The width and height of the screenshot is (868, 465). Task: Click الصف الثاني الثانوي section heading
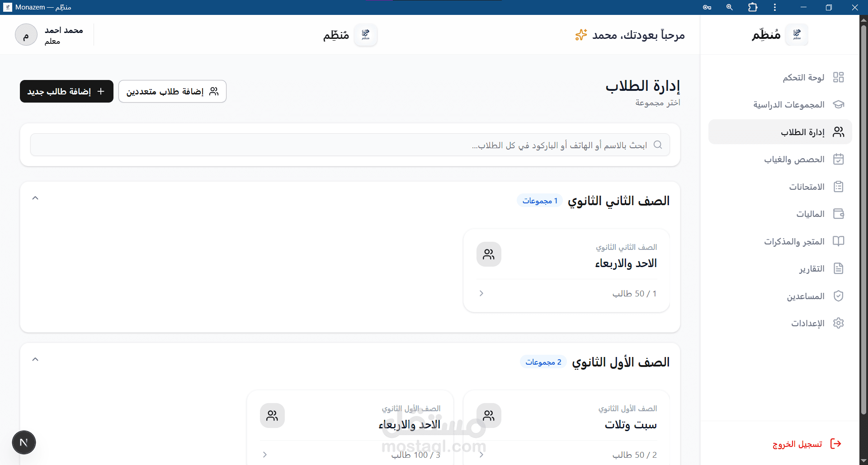[x=618, y=201]
